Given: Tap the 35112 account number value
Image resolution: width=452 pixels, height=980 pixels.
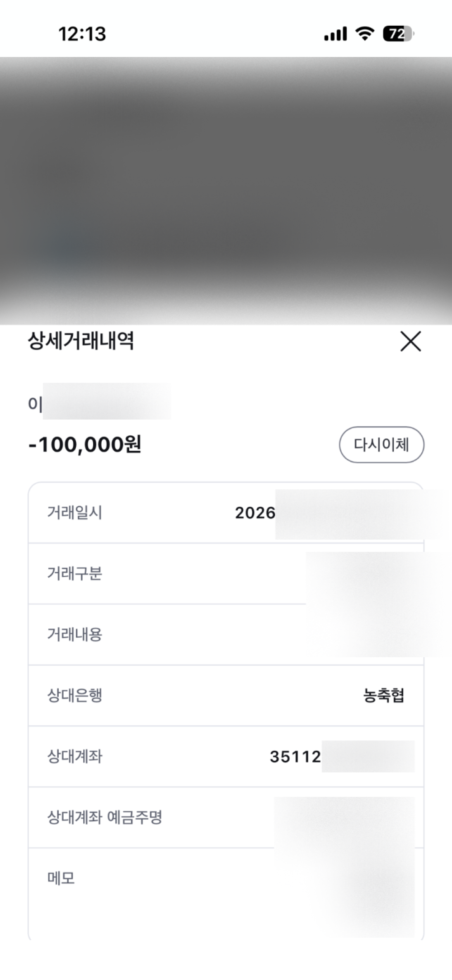Looking at the screenshot, I should [295, 757].
